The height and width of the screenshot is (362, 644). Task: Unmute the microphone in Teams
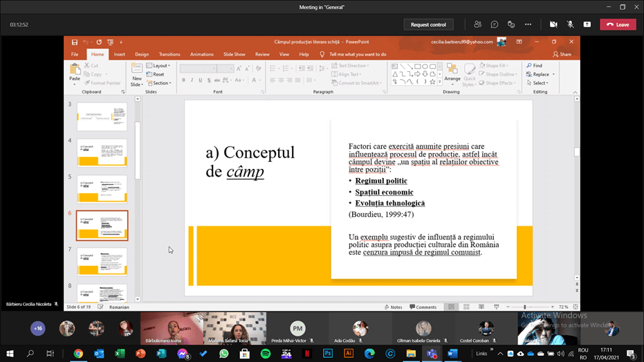point(570,24)
